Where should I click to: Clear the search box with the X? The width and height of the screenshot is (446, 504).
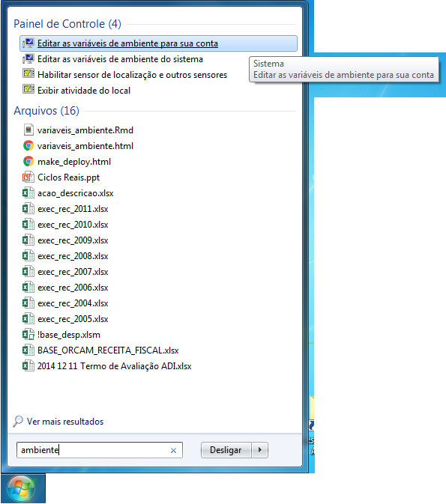pos(173,450)
